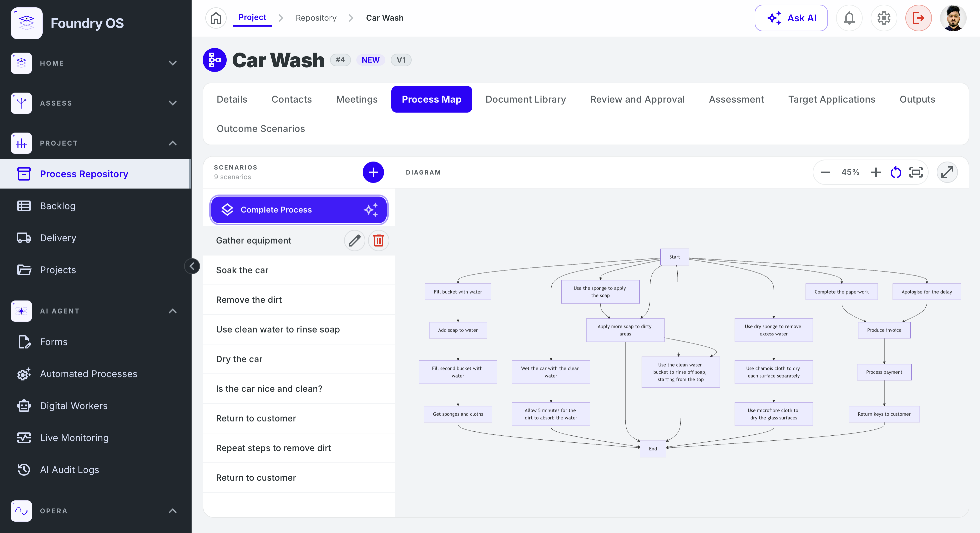Click the Foundry OS logo icon
This screenshot has width=980, height=533.
point(26,23)
